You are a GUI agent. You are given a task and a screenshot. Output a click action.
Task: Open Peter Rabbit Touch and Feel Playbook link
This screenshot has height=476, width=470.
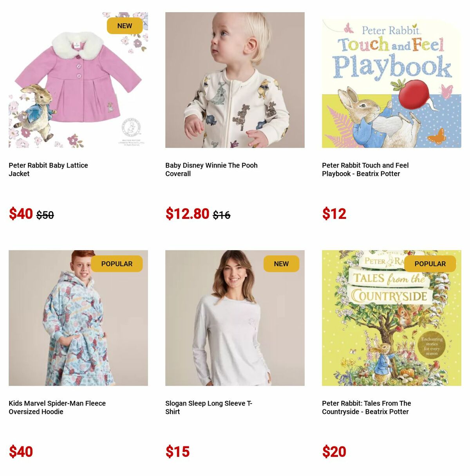pyautogui.click(x=365, y=169)
